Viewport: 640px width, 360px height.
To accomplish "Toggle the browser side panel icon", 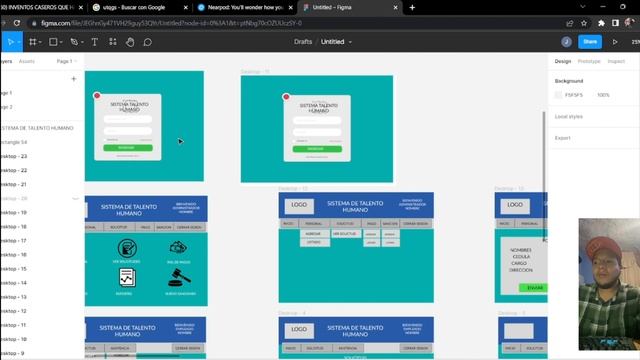I will [615, 23].
